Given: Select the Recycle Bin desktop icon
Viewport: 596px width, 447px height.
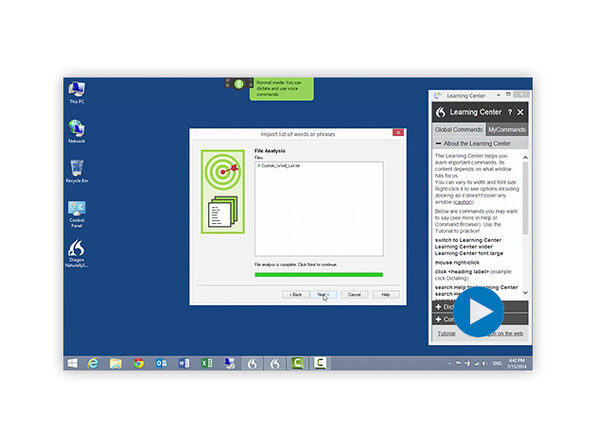Looking at the screenshot, I should pos(77,171).
